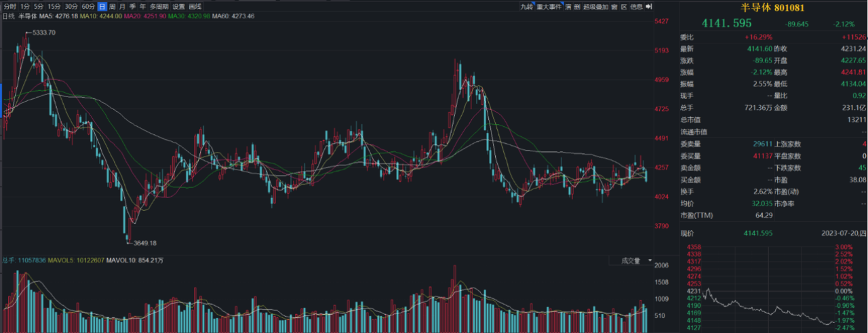Select the 60分 period tab
Image resolution: width=868 pixels, height=333 pixels.
pos(88,7)
